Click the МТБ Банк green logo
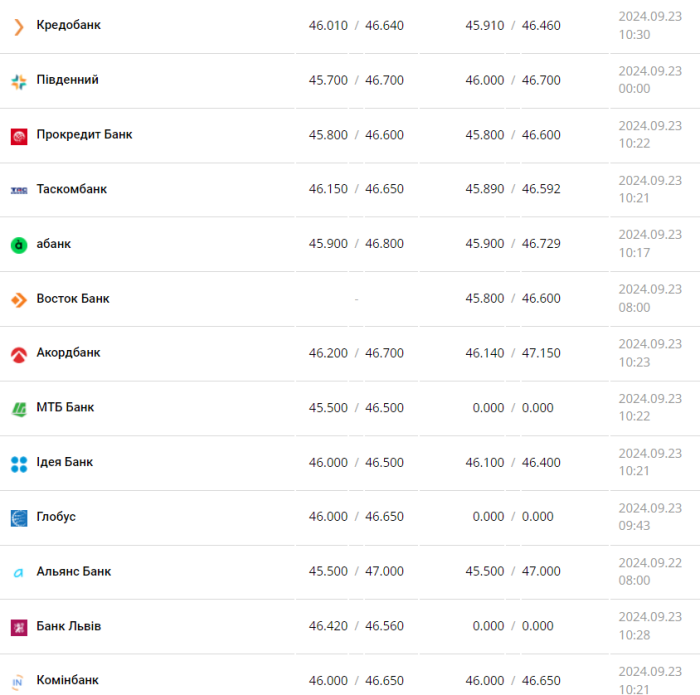Viewport: 700px width, 695px height. (x=18, y=408)
